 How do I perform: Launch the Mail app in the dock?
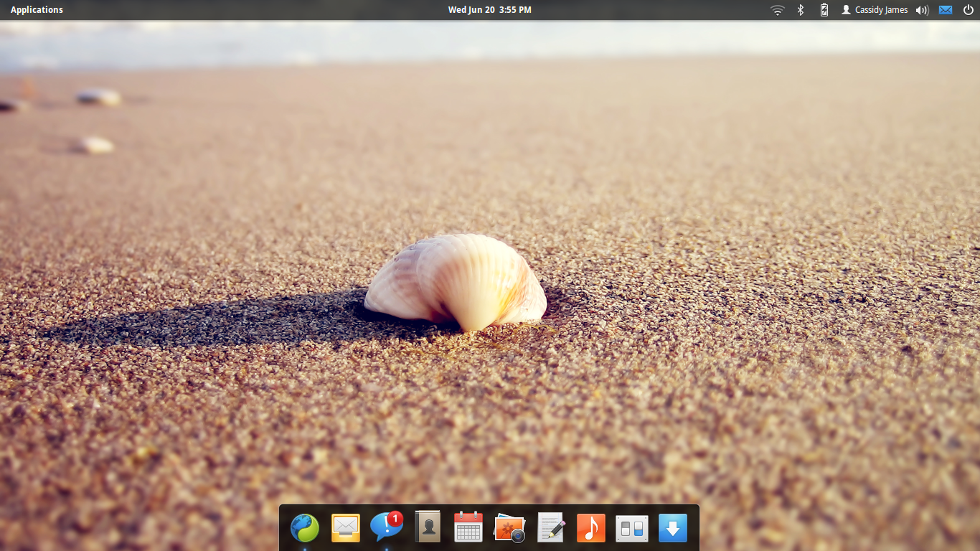[346, 529]
